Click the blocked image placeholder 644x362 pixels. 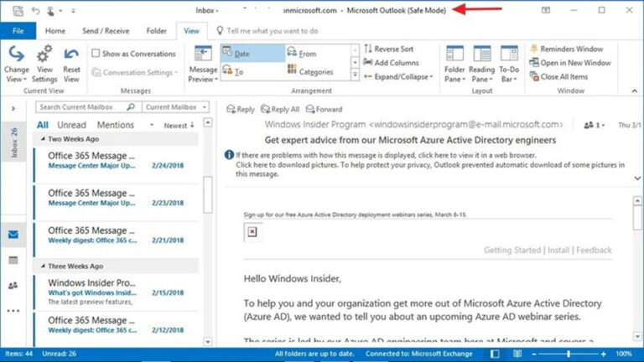(x=252, y=232)
